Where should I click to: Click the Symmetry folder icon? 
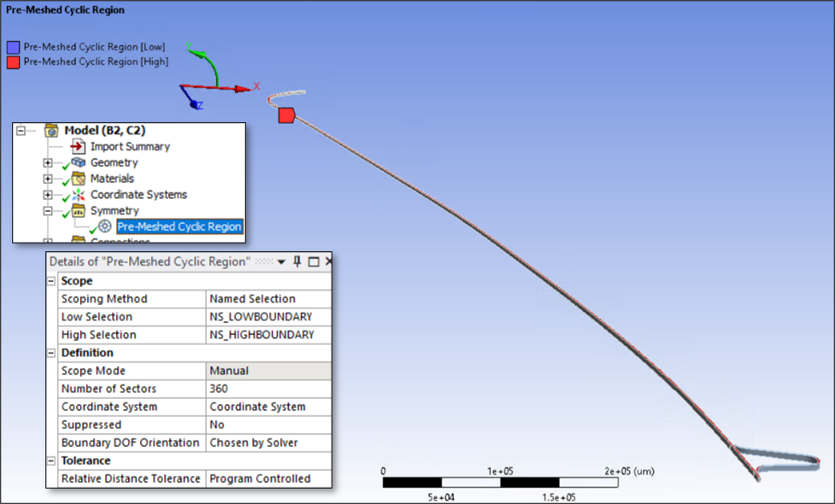tap(79, 210)
